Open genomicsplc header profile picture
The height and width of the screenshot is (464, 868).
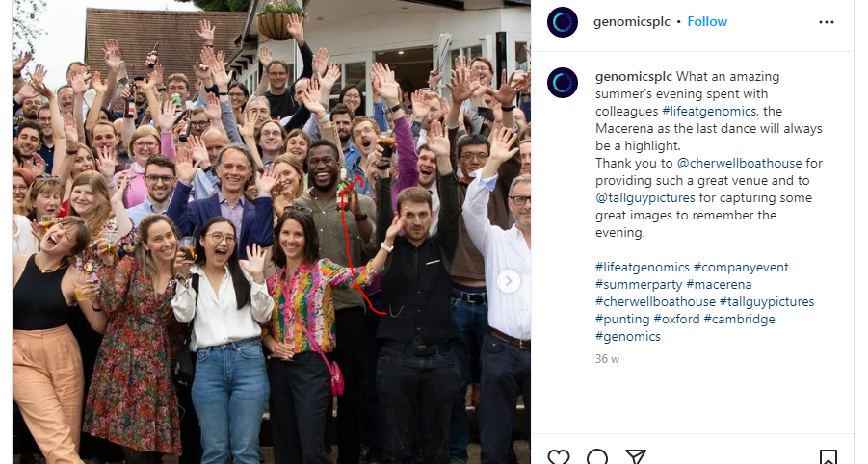pyautogui.click(x=563, y=22)
